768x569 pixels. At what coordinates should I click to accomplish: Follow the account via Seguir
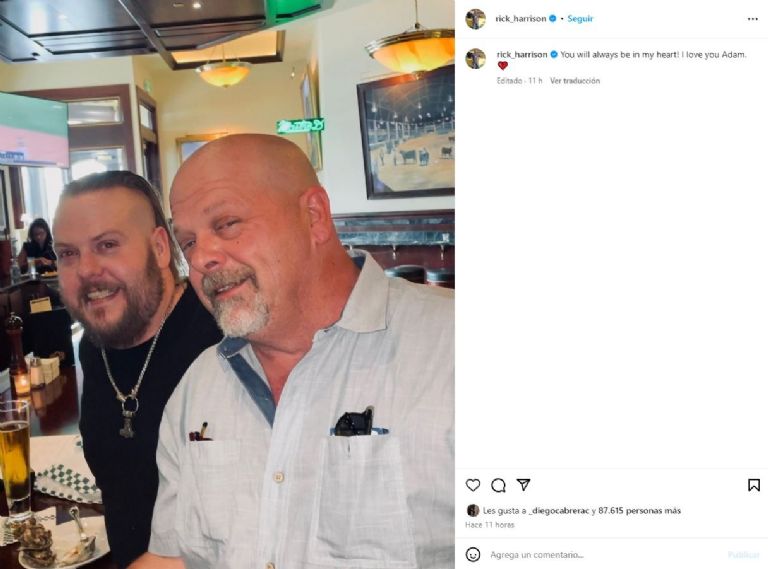pyautogui.click(x=580, y=19)
